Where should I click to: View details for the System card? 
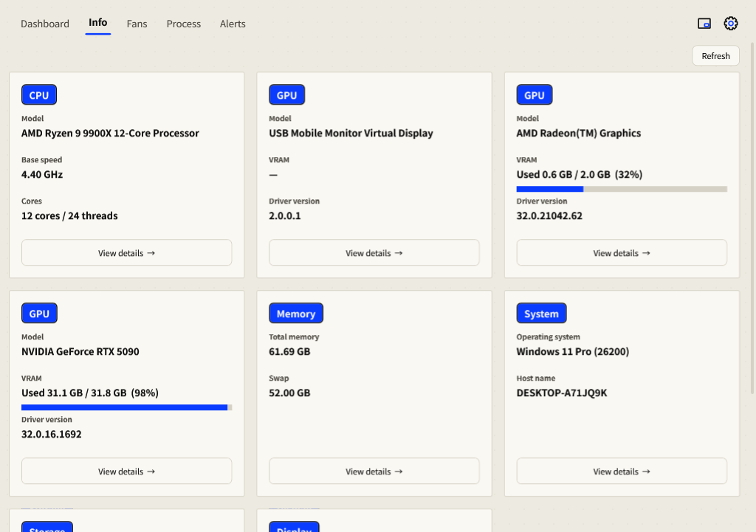[622, 471]
